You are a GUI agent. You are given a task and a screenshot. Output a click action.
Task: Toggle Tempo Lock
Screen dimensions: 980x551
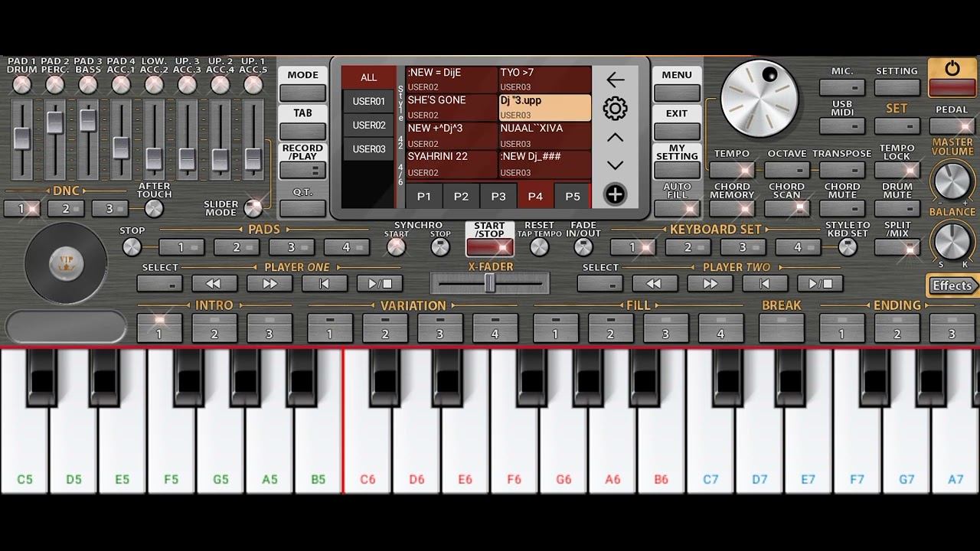897,170
